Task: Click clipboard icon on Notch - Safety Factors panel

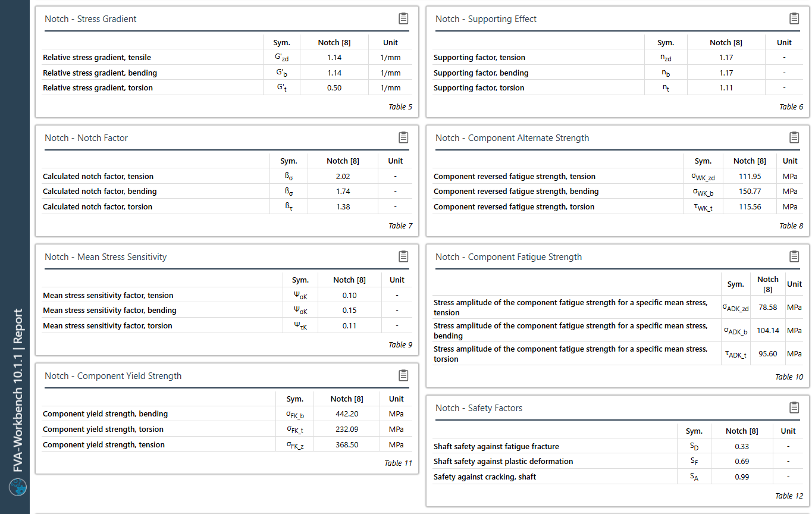Action: point(794,408)
